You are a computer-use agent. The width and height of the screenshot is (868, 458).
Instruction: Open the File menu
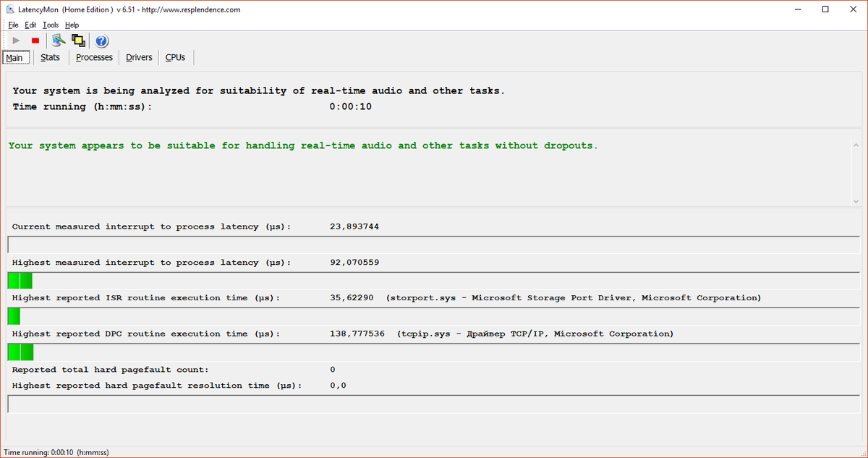13,25
